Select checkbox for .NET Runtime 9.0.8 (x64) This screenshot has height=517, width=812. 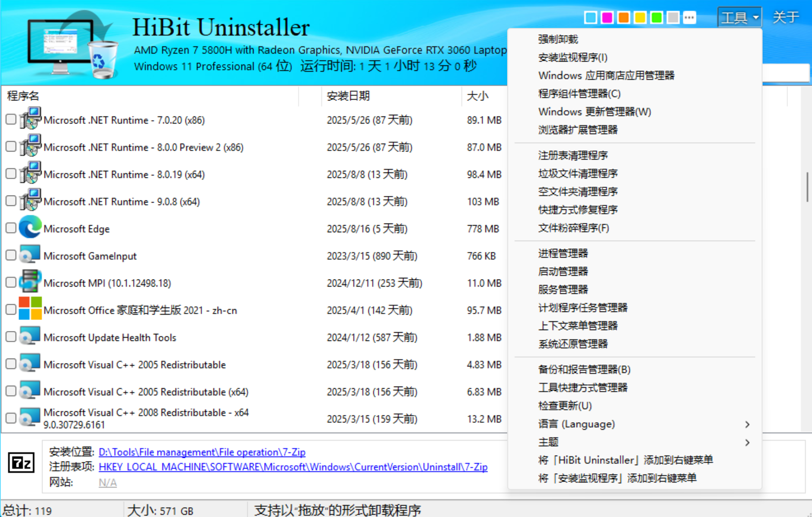click(11, 201)
